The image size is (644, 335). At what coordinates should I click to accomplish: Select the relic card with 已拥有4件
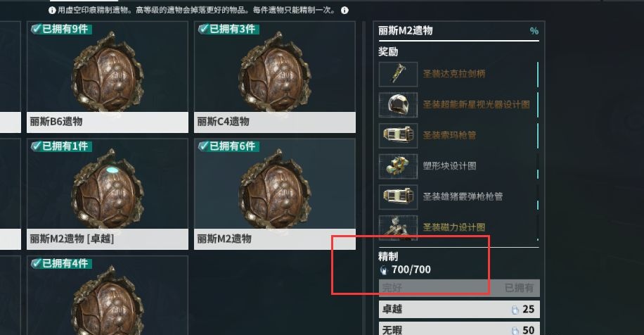coord(108,295)
